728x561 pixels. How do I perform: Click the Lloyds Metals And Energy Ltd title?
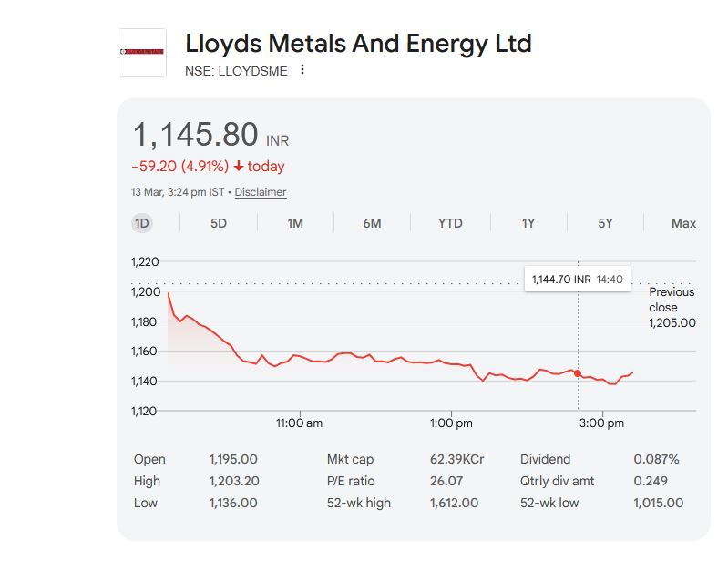(358, 43)
